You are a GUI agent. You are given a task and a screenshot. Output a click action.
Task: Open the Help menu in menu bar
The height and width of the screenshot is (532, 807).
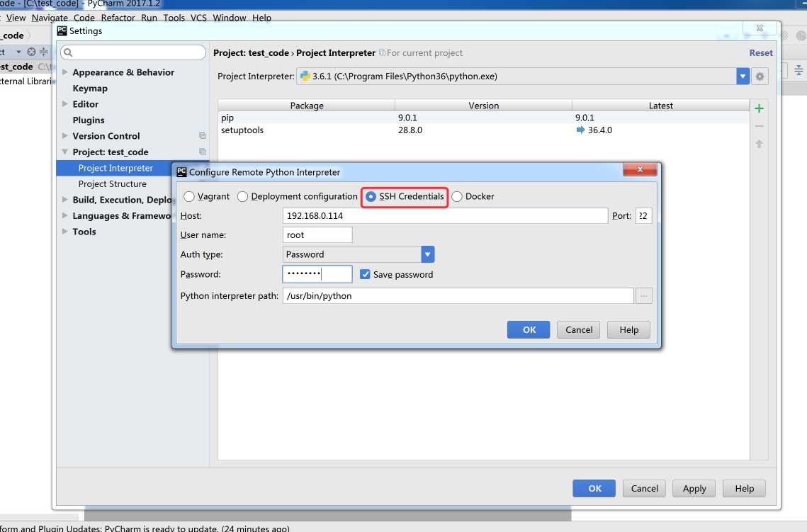[261, 18]
